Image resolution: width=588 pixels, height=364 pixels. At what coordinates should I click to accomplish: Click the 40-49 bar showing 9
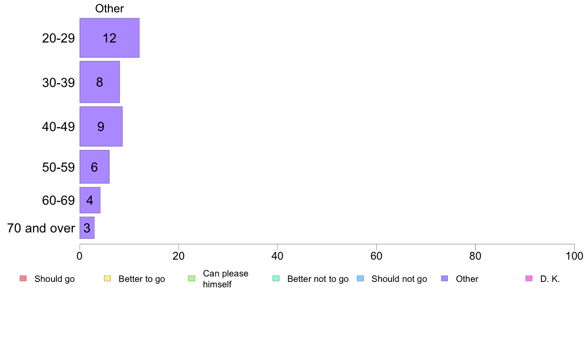point(101,126)
